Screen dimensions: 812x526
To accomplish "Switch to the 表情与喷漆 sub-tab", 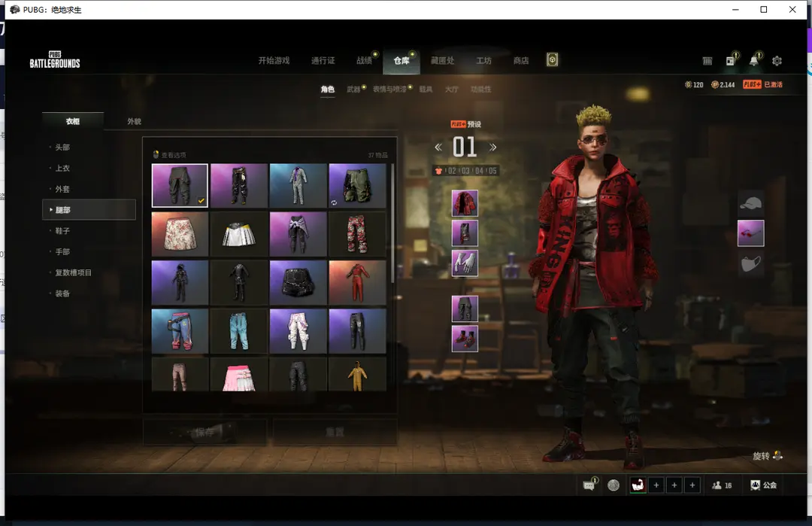I will (389, 89).
